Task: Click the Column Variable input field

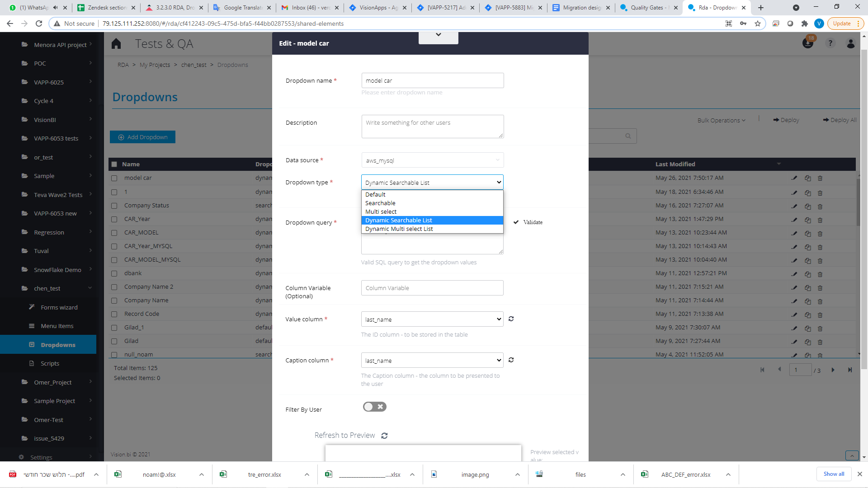Action: (432, 288)
